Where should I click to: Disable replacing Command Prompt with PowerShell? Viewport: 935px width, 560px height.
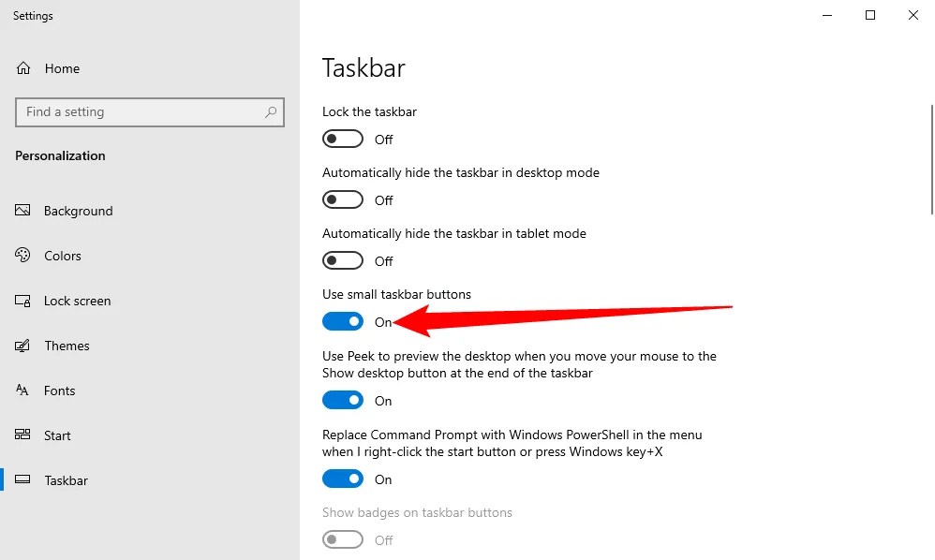tap(343, 479)
